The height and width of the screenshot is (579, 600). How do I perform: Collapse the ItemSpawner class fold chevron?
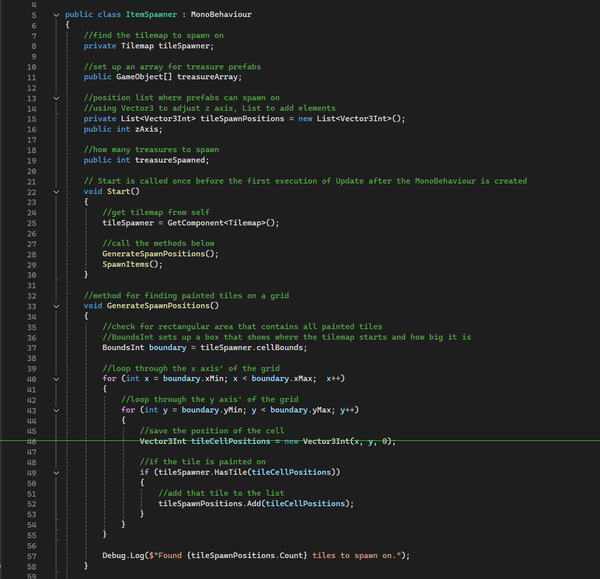(56, 15)
